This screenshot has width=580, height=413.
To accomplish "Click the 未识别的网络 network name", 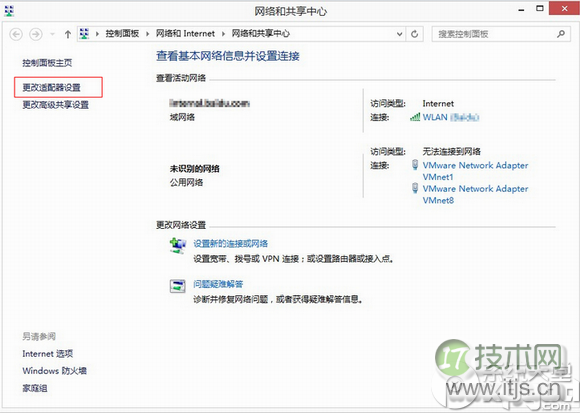I will (x=195, y=169).
